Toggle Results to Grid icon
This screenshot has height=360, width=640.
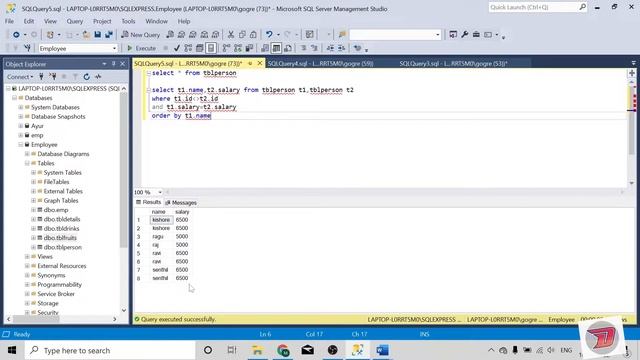point(276,48)
